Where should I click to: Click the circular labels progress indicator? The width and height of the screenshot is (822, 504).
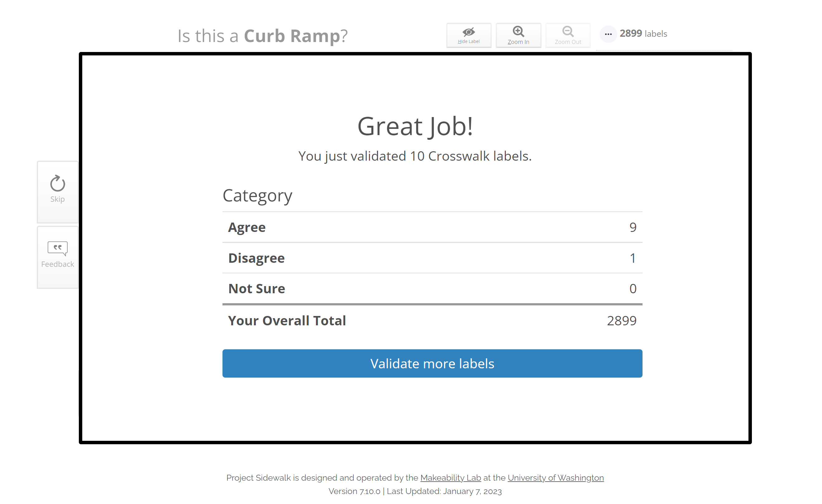click(x=608, y=34)
